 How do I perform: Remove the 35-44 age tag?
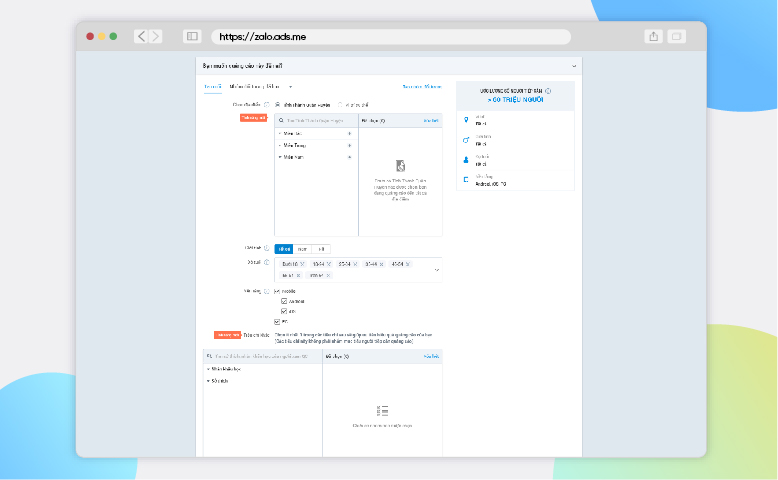pyautogui.click(x=382, y=264)
